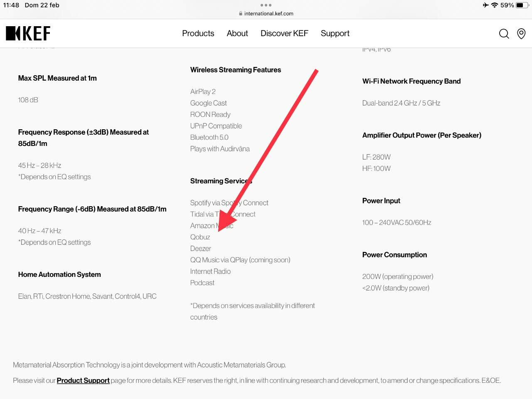Open the Support menu
This screenshot has width=532, height=399.
335,33
